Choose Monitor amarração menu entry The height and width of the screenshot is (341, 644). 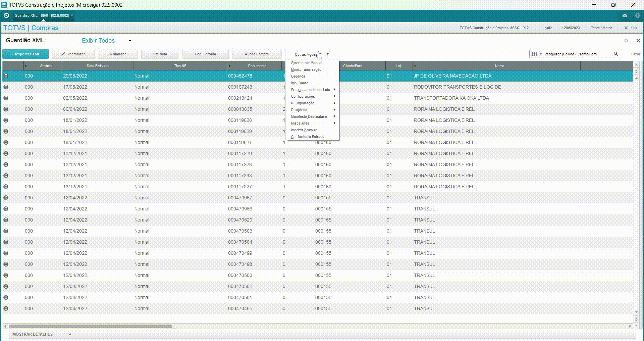pyautogui.click(x=306, y=69)
